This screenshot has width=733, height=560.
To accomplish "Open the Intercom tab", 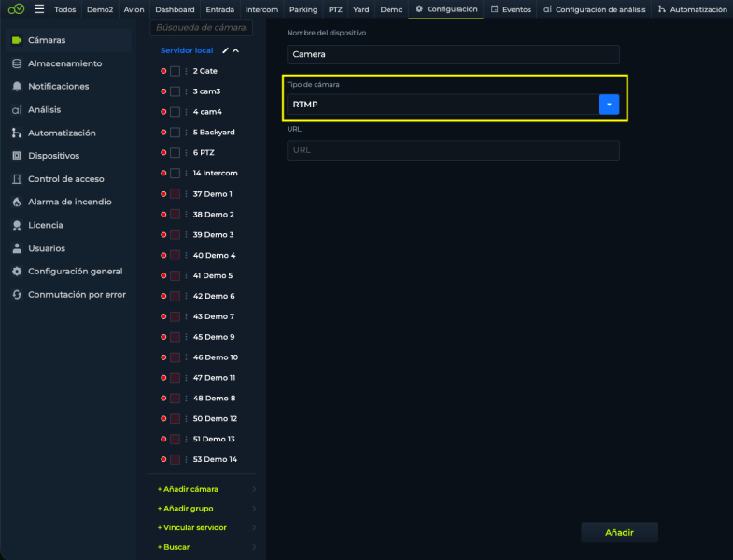I will pos(261,9).
